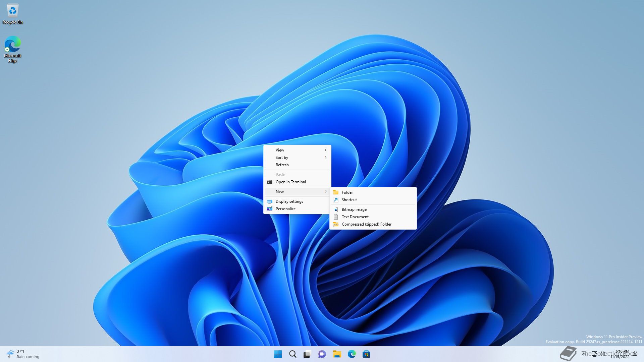Launch Microsoft Edge from the desktop
This screenshot has width=644, height=362.
pos(12,45)
